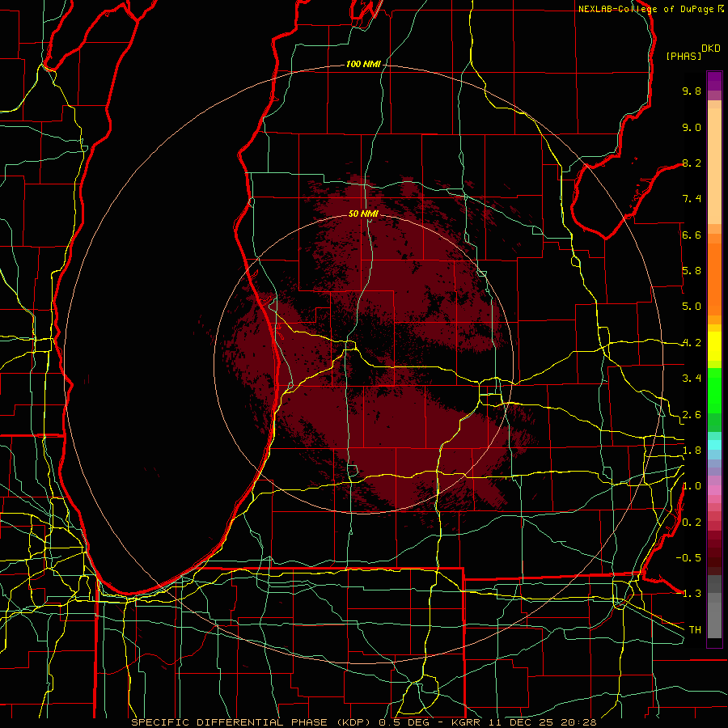The width and height of the screenshot is (728, 728).
Task: Click the DKD product label
Action: click(x=711, y=49)
